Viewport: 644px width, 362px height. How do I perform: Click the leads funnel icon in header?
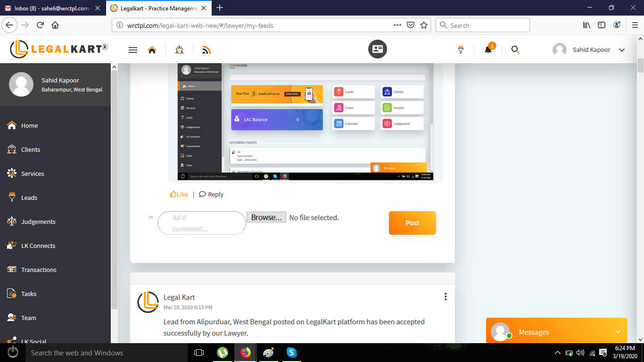[461, 50]
